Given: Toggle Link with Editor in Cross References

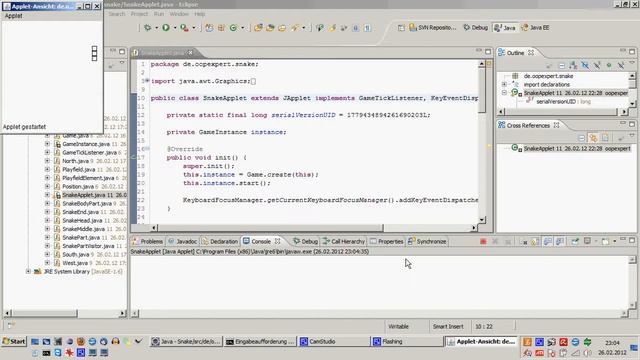Looking at the screenshot, I should point(593,138).
